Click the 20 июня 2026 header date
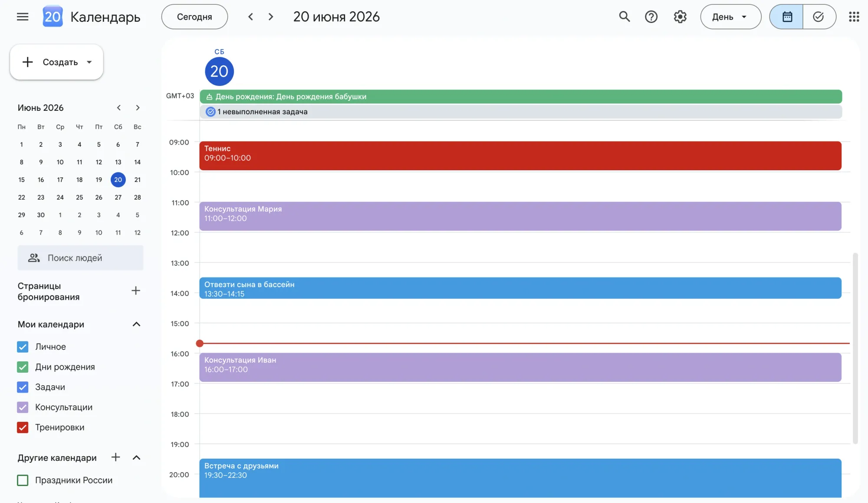Viewport: 868px width, 503px height. click(x=336, y=17)
